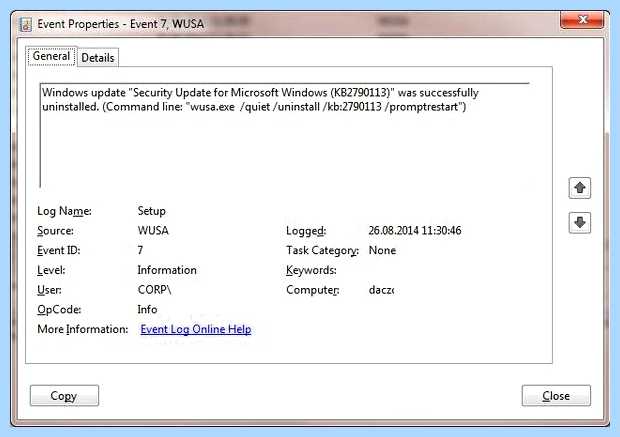Click the 'Task Category:' label
This screenshot has height=437, width=620.
pos(322,250)
